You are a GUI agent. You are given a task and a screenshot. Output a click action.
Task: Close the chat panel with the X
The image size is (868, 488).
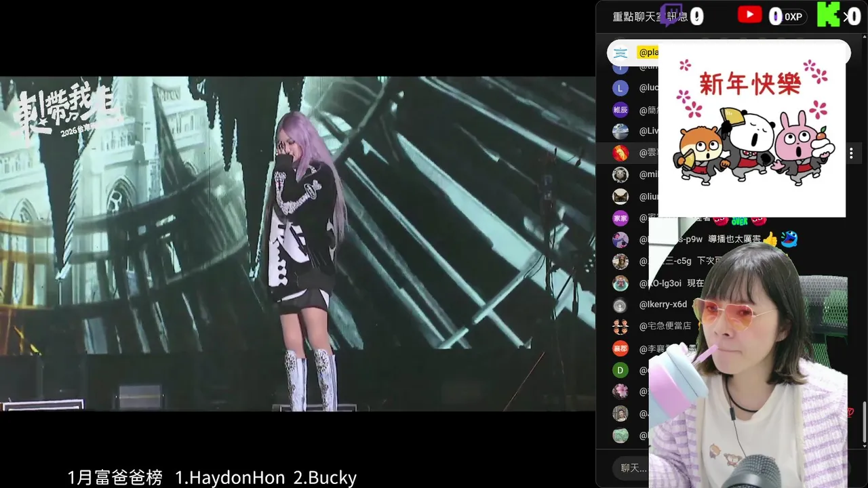tap(846, 16)
